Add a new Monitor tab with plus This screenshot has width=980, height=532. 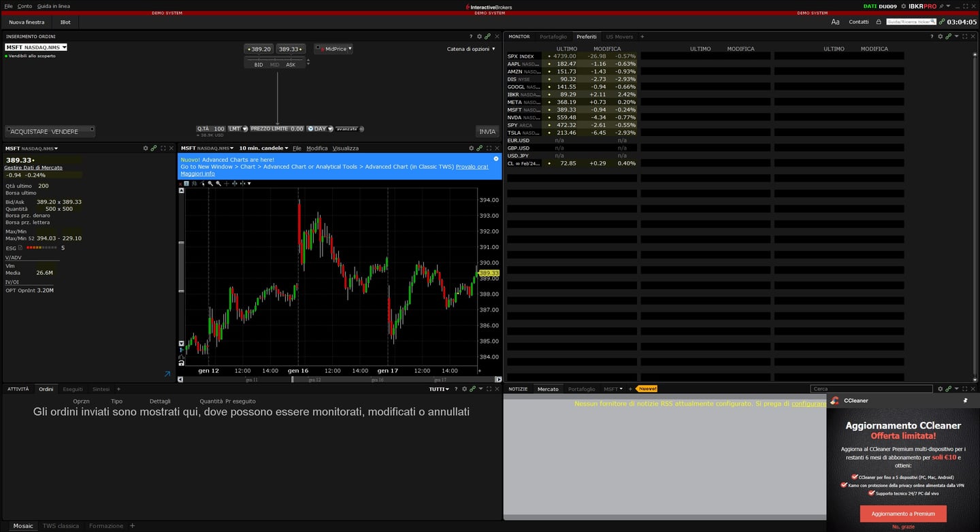642,37
